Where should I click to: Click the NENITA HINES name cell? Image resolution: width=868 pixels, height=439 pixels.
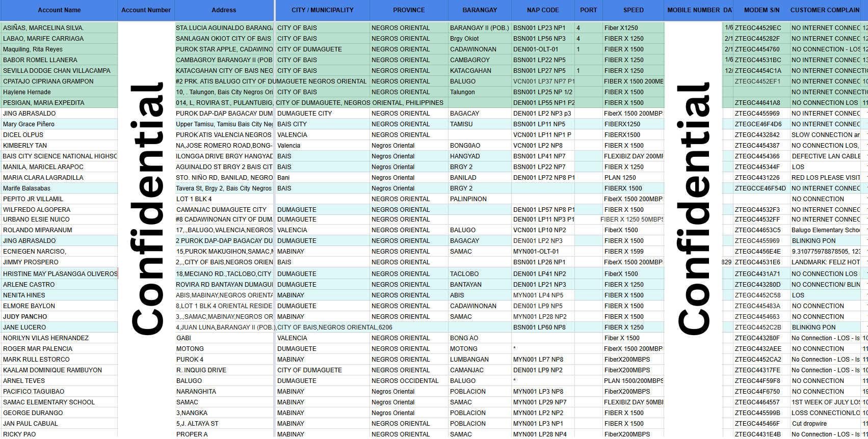click(59, 295)
